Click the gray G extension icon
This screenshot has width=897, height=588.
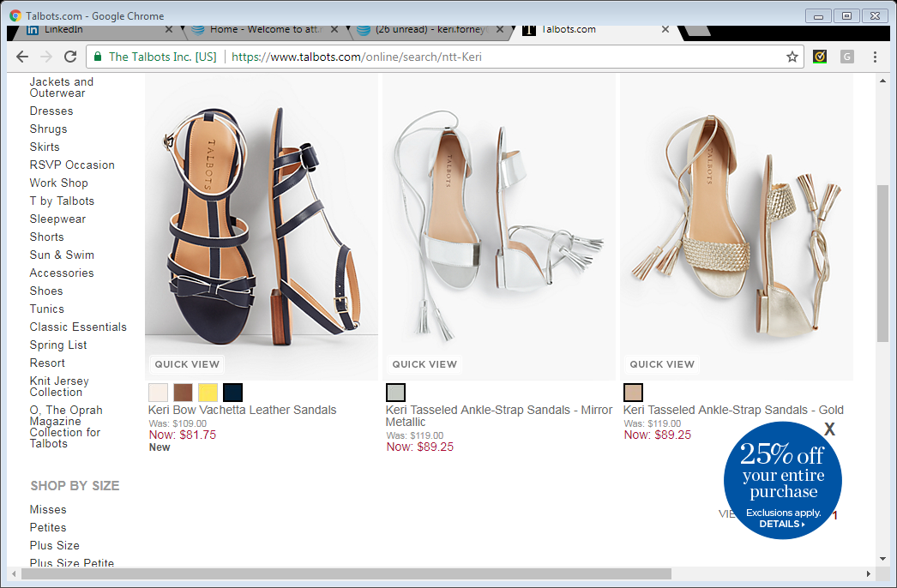pyautogui.click(x=847, y=57)
